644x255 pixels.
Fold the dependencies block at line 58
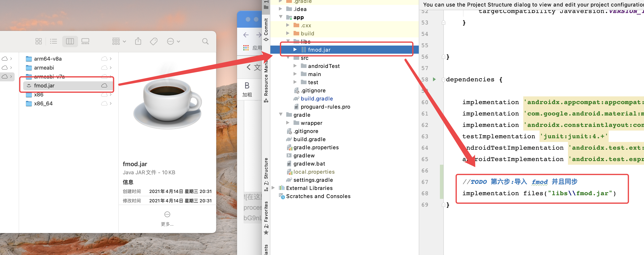(x=443, y=80)
